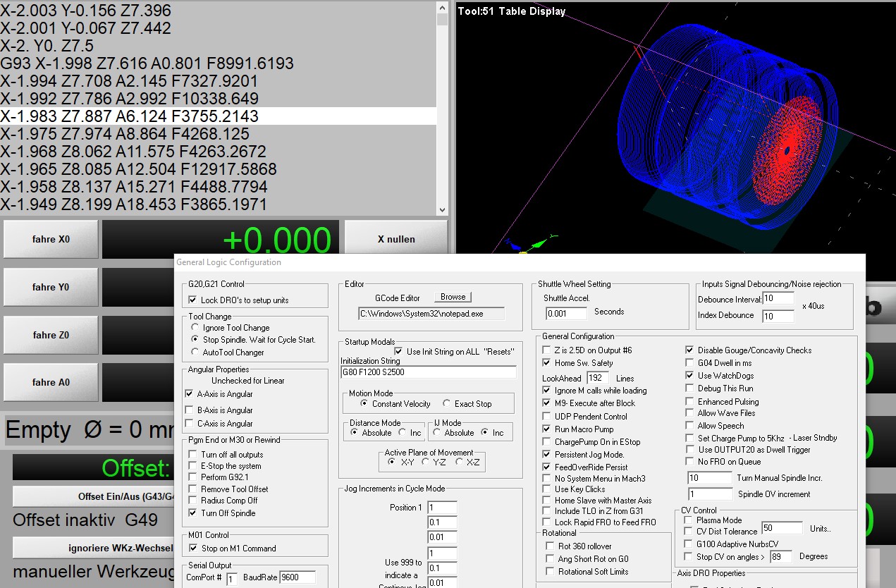Screen dimensions: 896x588
Task: Toggle 'FeedOverRide Persist' checkbox
Action: tap(547, 467)
